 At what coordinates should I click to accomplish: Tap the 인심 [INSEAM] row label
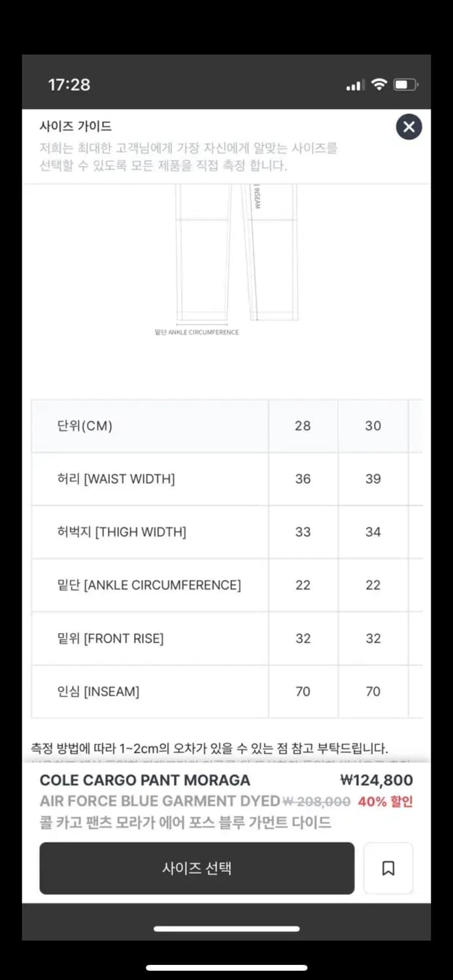coord(98,691)
